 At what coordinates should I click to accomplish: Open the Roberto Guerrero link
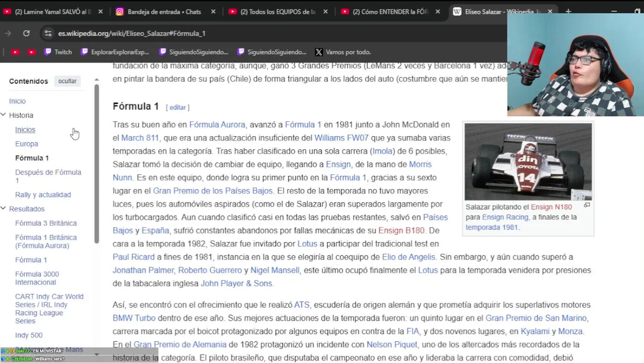tap(210, 270)
